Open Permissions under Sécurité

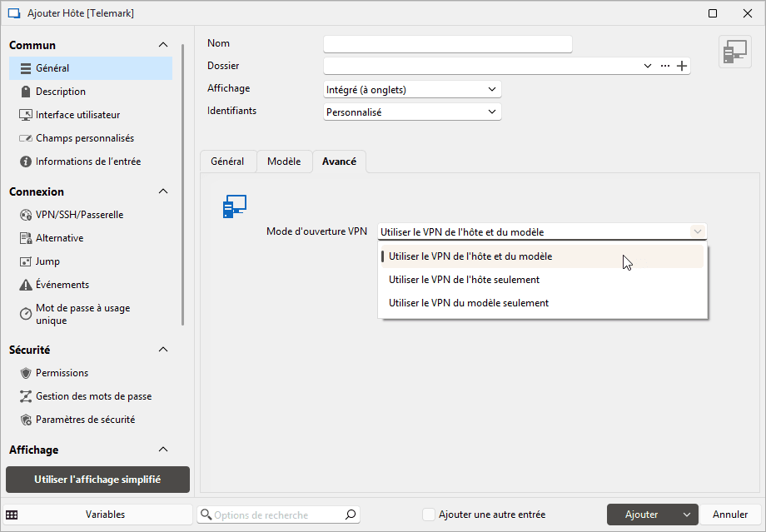click(x=62, y=373)
